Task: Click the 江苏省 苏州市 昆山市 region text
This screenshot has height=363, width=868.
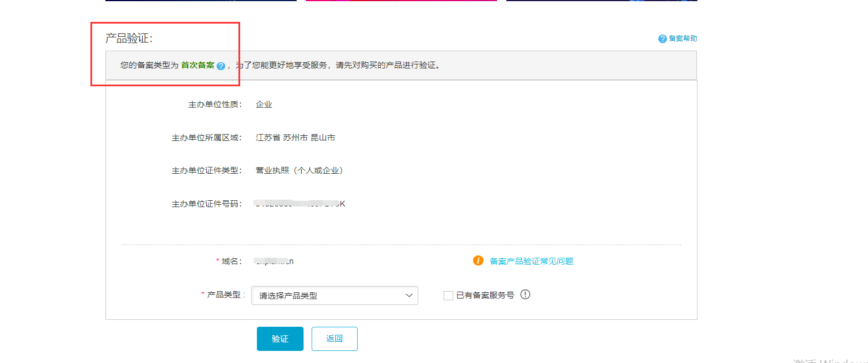Action: pyautogui.click(x=295, y=138)
